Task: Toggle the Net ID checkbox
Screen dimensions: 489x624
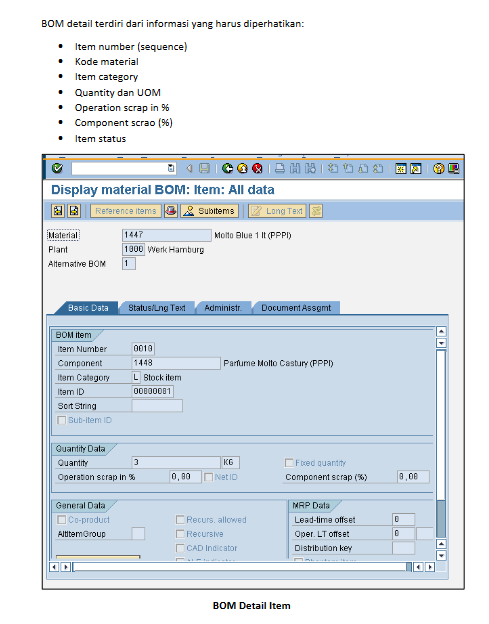Action: coord(208,477)
